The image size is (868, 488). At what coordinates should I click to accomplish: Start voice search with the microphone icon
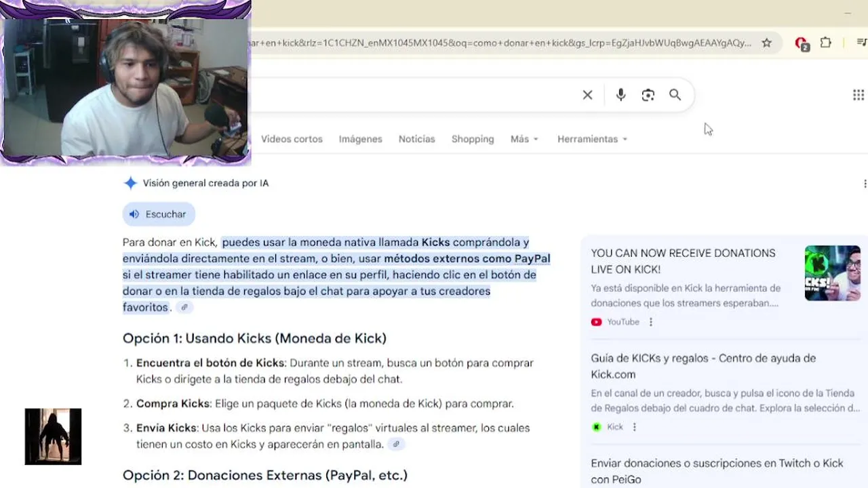[620, 95]
